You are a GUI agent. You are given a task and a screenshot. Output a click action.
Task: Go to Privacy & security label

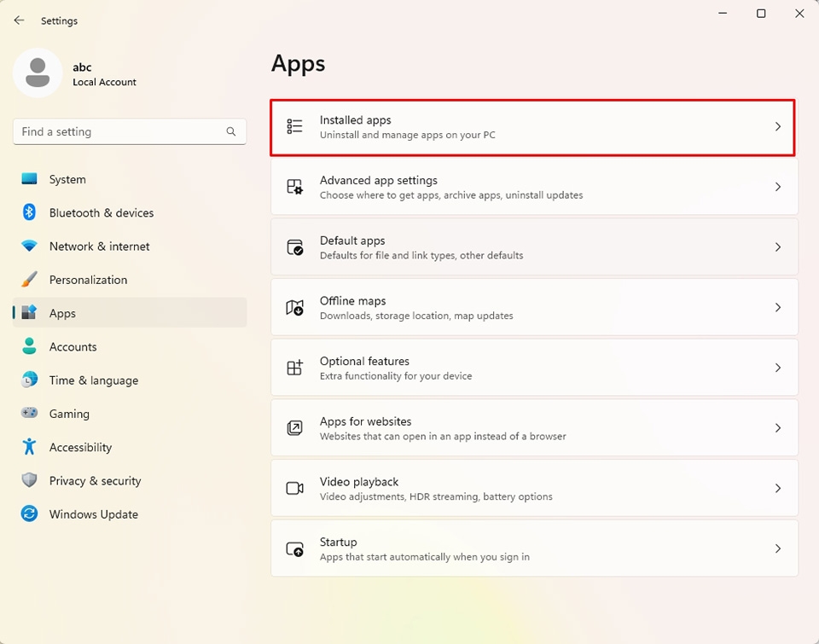95,481
